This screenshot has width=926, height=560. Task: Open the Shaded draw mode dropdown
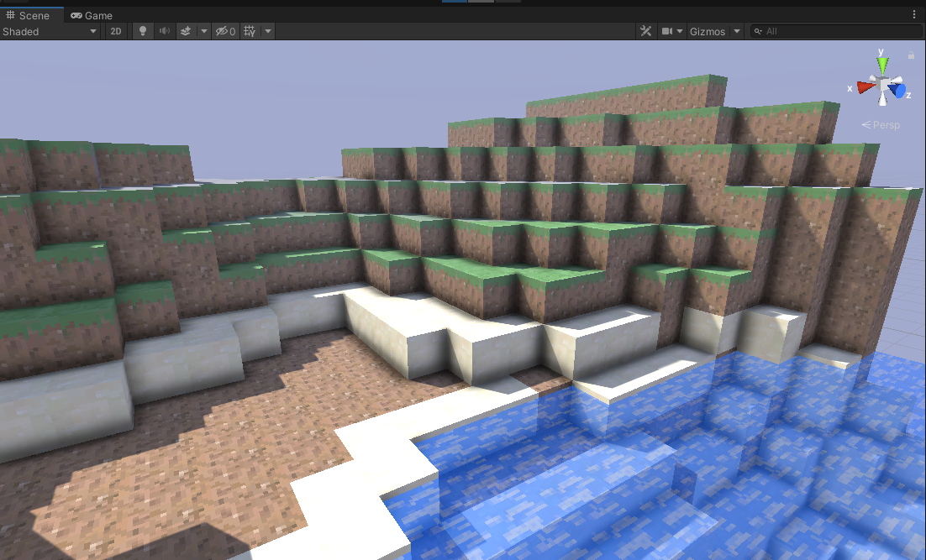(50, 31)
